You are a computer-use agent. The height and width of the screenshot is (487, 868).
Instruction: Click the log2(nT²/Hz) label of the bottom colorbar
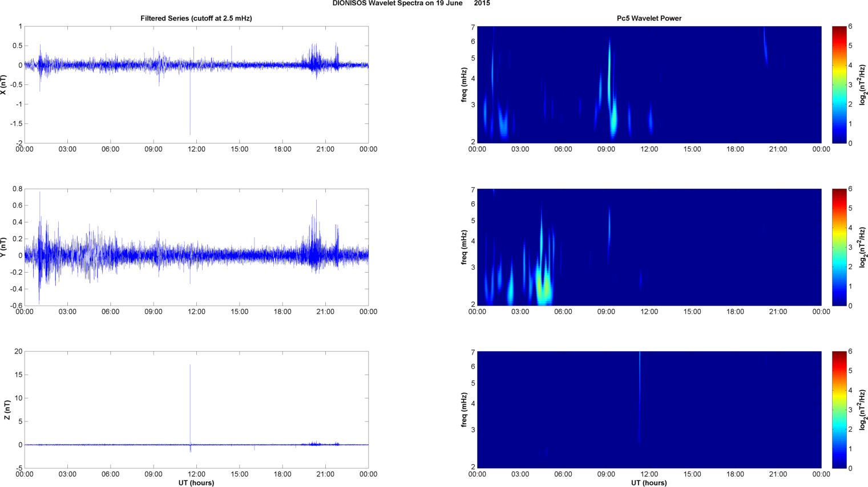[863, 409]
